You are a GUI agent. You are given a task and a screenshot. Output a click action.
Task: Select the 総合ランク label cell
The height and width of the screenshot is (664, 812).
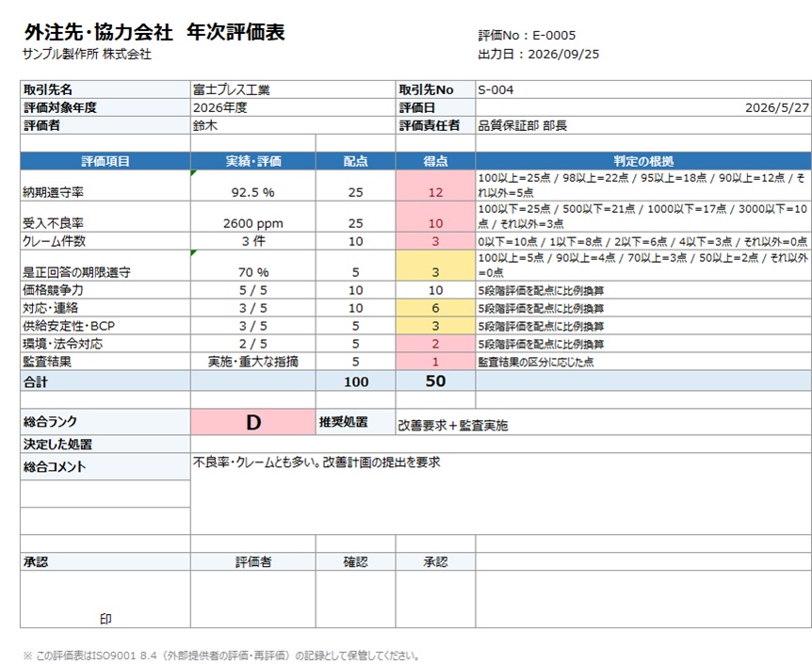pyautogui.click(x=106, y=422)
